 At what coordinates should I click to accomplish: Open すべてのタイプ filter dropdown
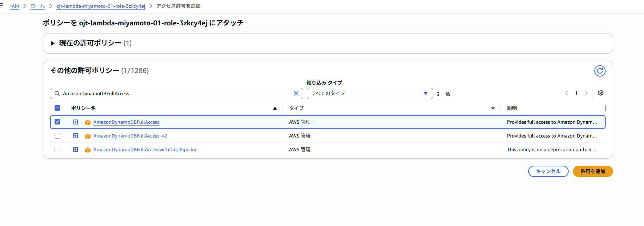370,93
